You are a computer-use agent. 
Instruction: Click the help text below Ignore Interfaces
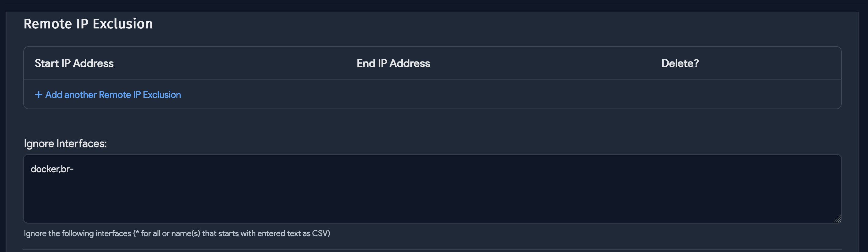tap(177, 233)
